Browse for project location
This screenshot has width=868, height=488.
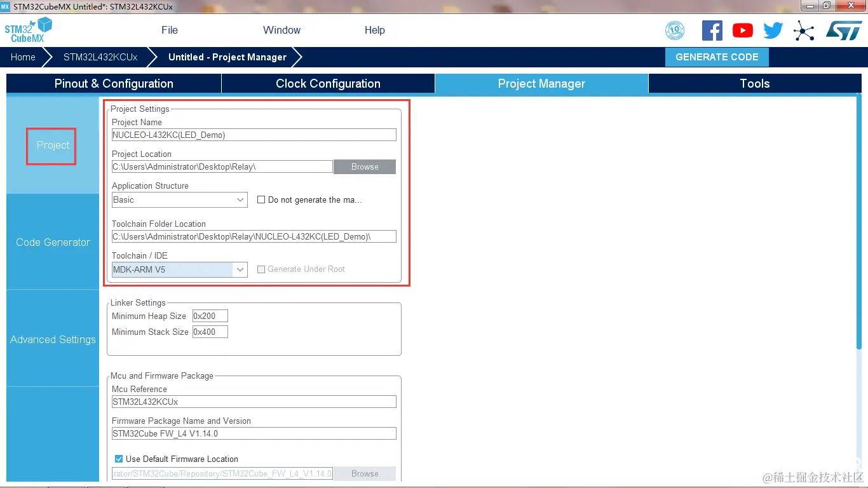[x=365, y=166]
